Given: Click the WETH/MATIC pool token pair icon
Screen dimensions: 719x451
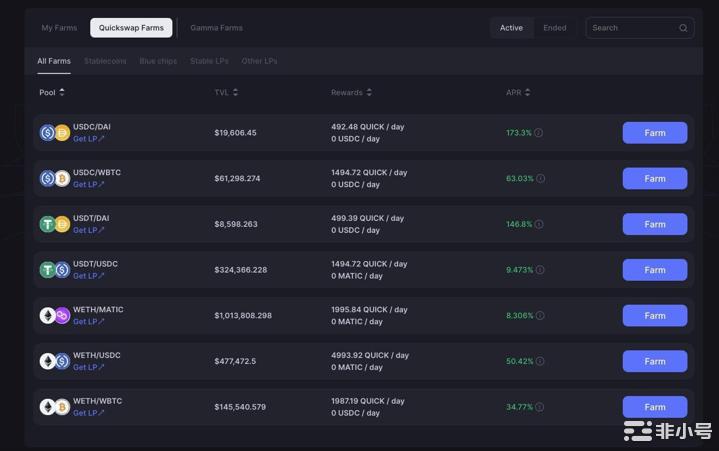Looking at the screenshot, I should click(x=54, y=316).
